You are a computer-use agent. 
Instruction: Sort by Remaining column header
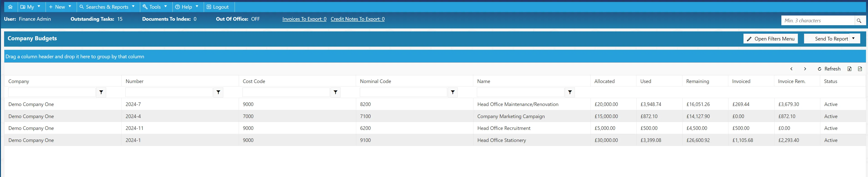697,81
